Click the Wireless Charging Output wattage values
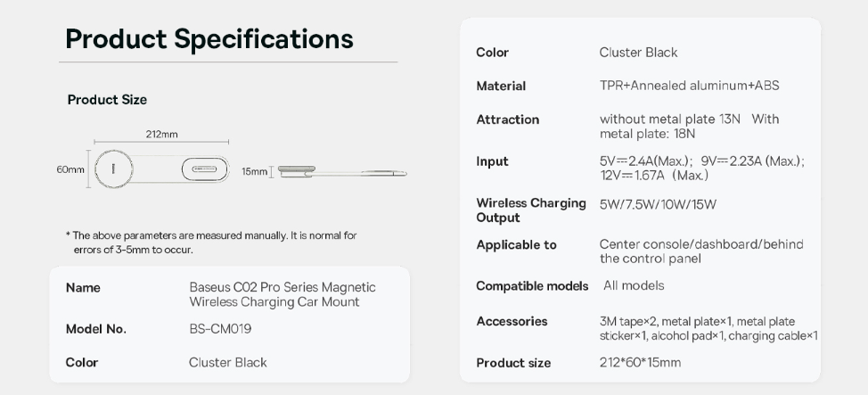 658,204
